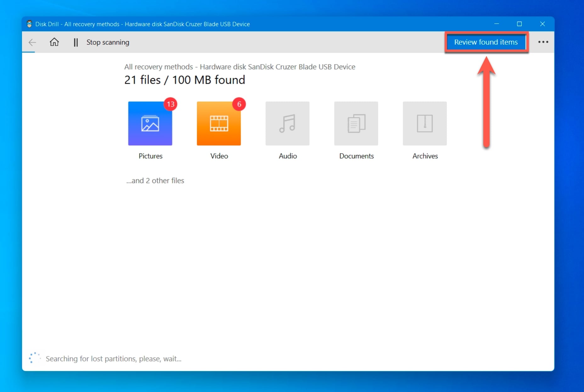Click '...and 2 other files' text
This screenshot has height=392, width=584.
tap(155, 181)
